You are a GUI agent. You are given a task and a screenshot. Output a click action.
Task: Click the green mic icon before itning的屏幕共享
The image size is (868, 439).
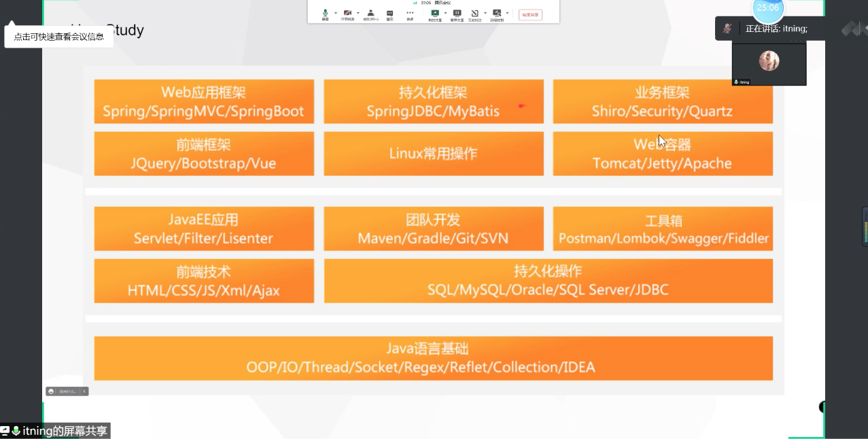[x=16, y=431]
